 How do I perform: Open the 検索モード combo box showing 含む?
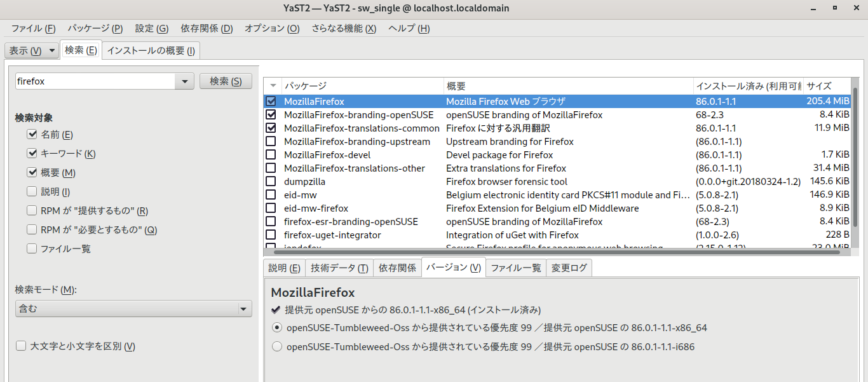(x=134, y=309)
